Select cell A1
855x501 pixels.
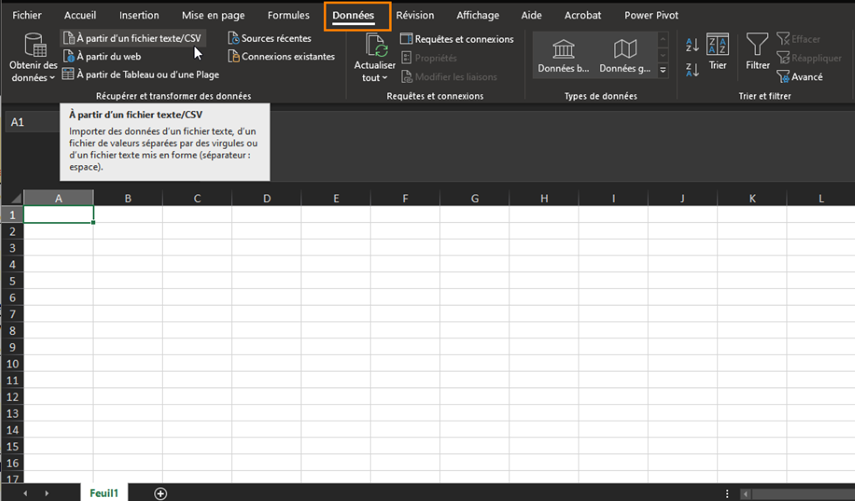coord(58,214)
